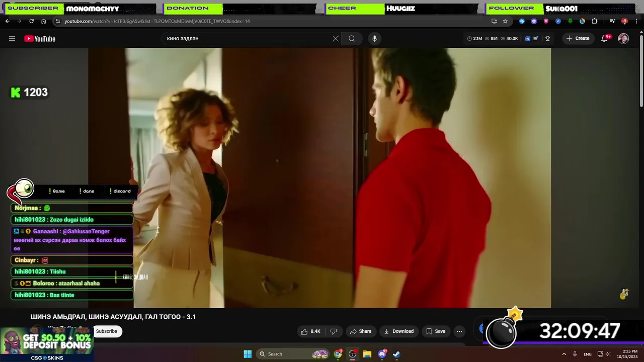Open the Extensions puzzle menu
This screenshot has width=644, height=362.
(x=594, y=21)
